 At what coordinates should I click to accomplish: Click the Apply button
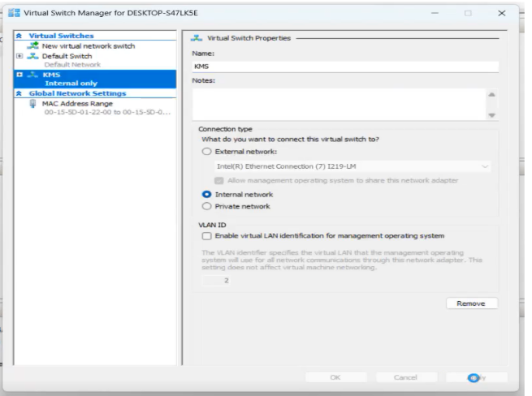[x=477, y=377]
